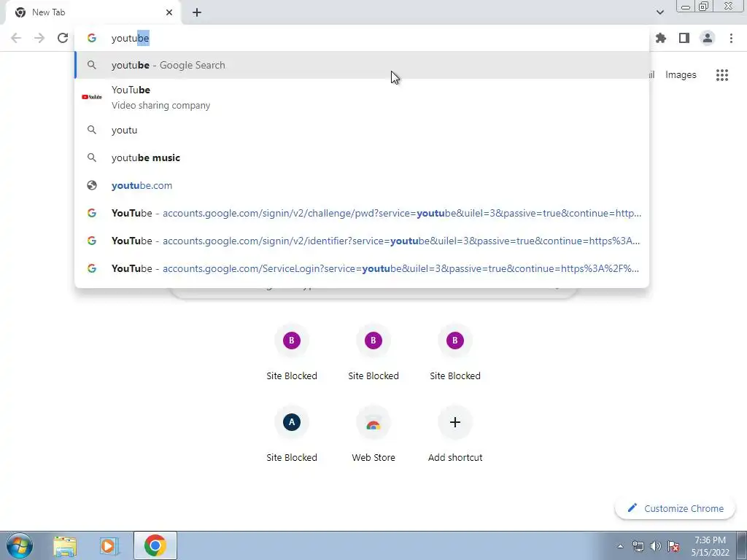This screenshot has height=560, width=747.
Task: Click the magnifier icon beside youtube music
Action: click(92, 157)
